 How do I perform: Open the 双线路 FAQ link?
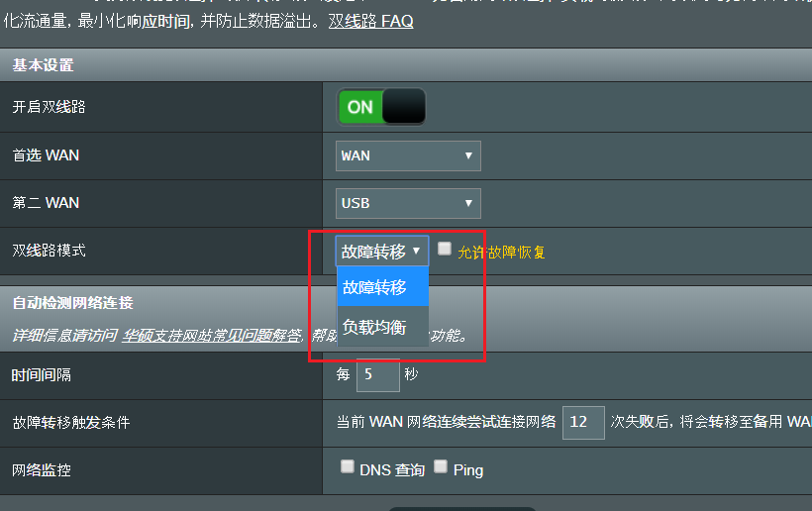pyautogui.click(x=370, y=21)
